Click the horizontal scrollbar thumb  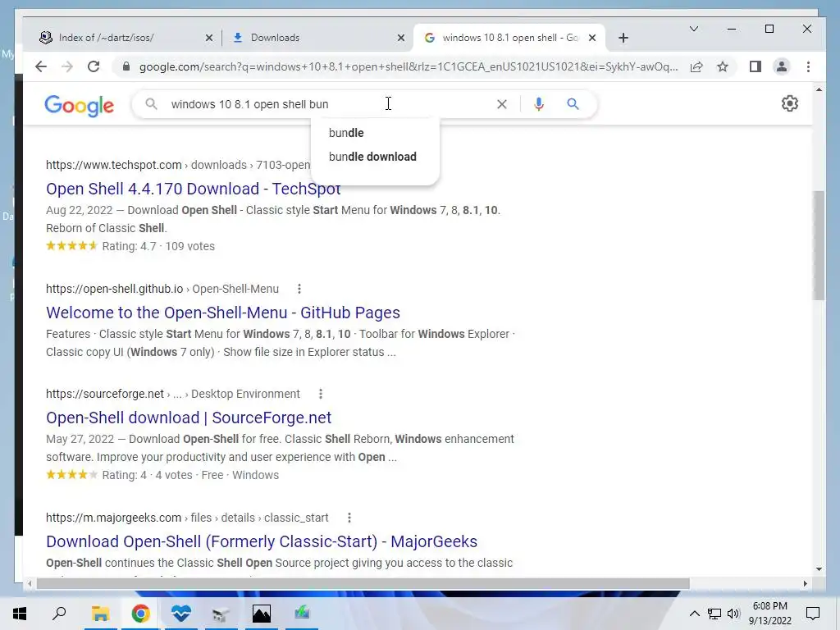tap(363, 583)
